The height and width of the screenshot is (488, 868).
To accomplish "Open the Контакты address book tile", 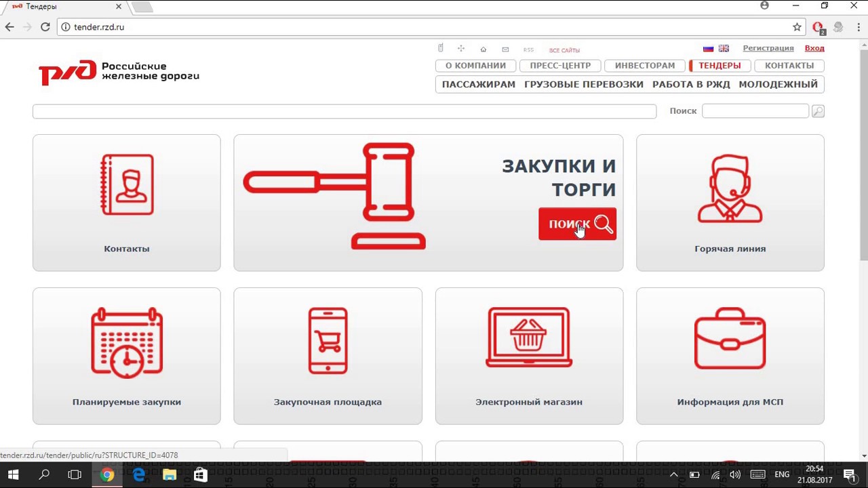I will (127, 203).
